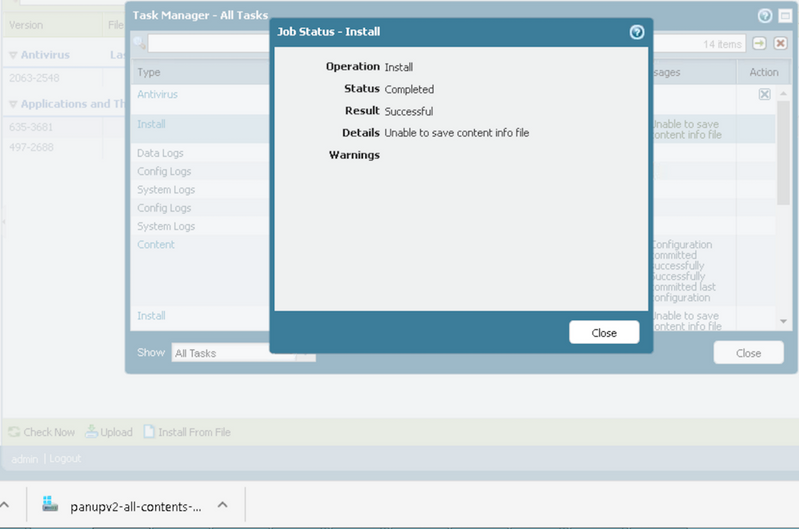Viewport: 799px width, 529px height.
Task: Click the panupv2 download file icon
Action: click(x=49, y=505)
